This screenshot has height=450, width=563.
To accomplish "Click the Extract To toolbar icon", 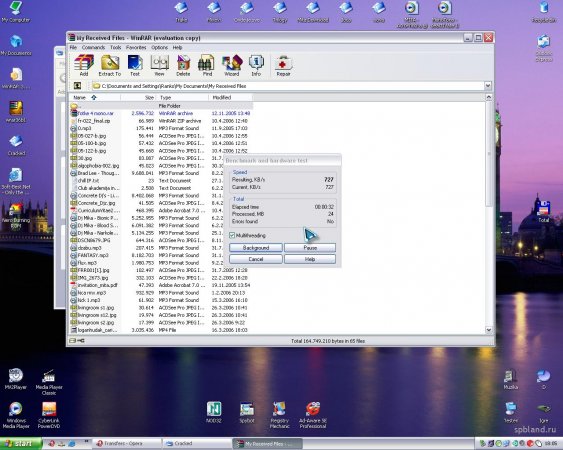I will click(x=110, y=65).
